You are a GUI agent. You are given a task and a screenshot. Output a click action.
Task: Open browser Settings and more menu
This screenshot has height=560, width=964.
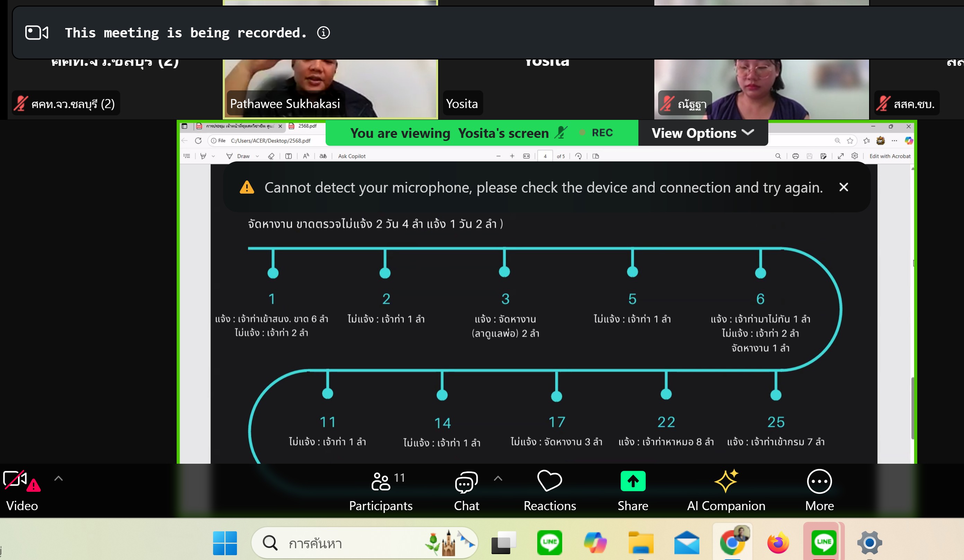[894, 140]
